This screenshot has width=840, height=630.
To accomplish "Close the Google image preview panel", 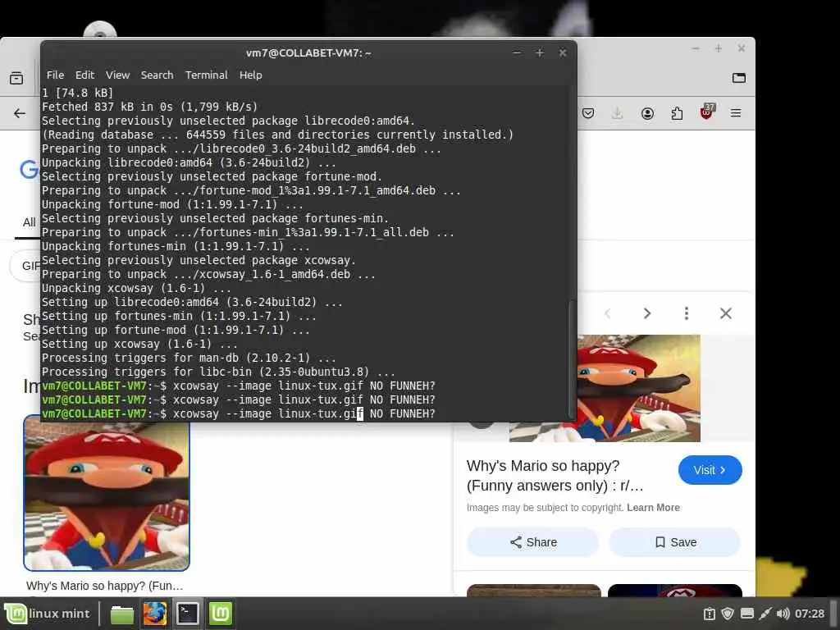I will [x=725, y=313].
